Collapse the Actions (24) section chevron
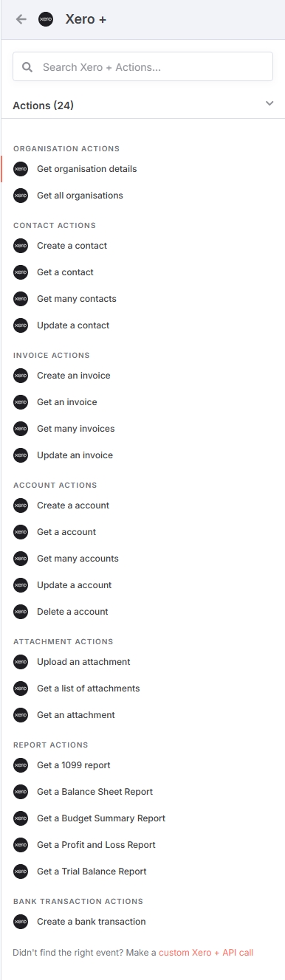The width and height of the screenshot is (285, 980). (269, 104)
